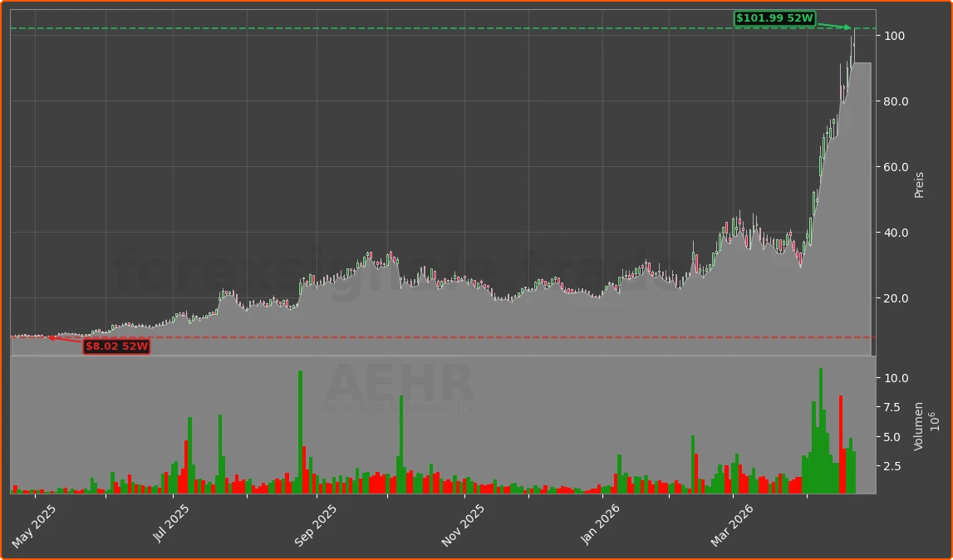Click the Nov 2025 date label

click(x=464, y=527)
